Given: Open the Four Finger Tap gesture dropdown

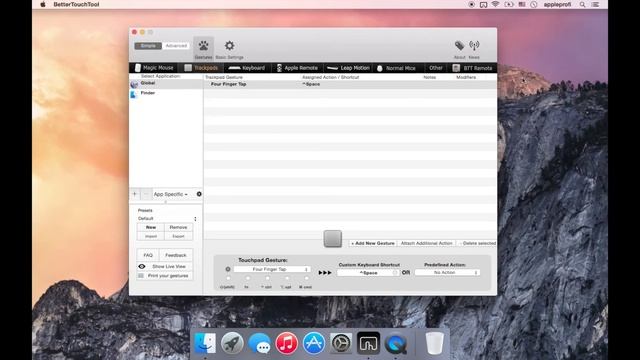Looking at the screenshot, I should click(272, 269).
